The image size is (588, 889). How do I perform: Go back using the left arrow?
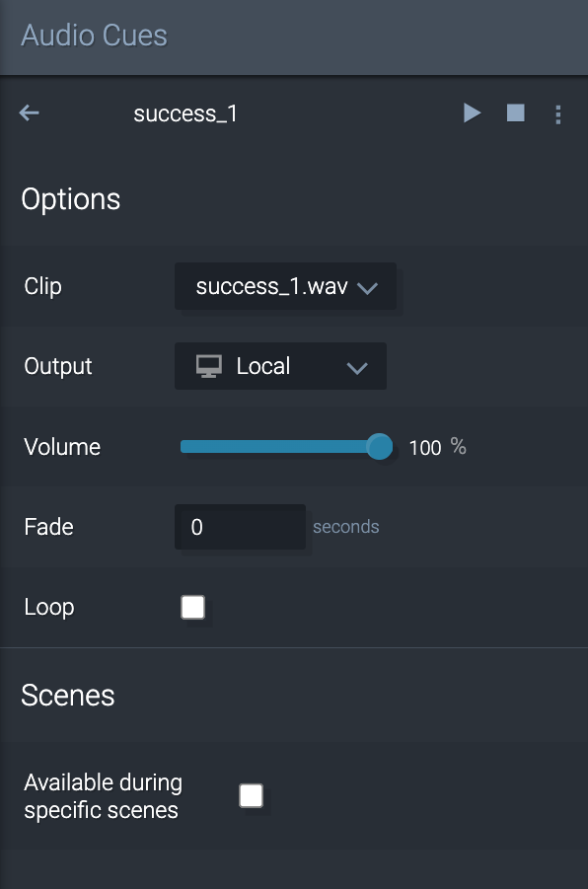[29, 113]
